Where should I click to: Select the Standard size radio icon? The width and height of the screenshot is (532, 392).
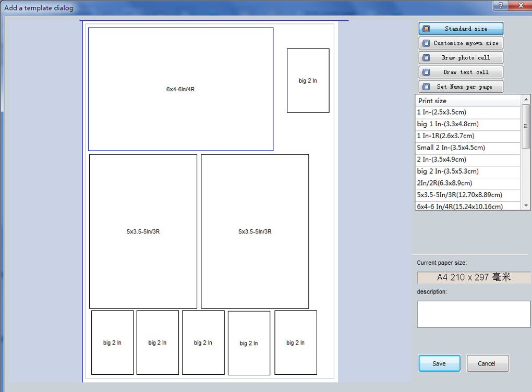pos(426,29)
